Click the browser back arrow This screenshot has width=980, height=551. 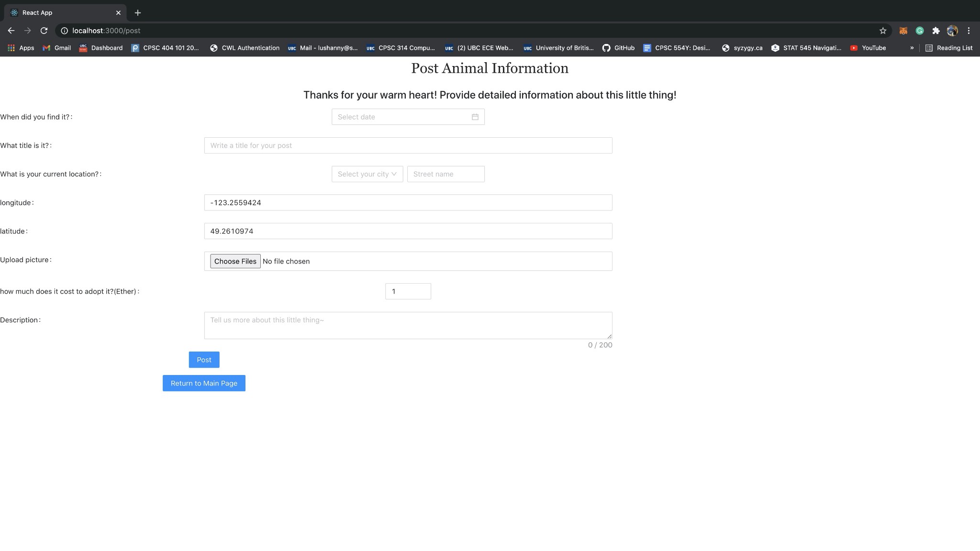point(11,31)
